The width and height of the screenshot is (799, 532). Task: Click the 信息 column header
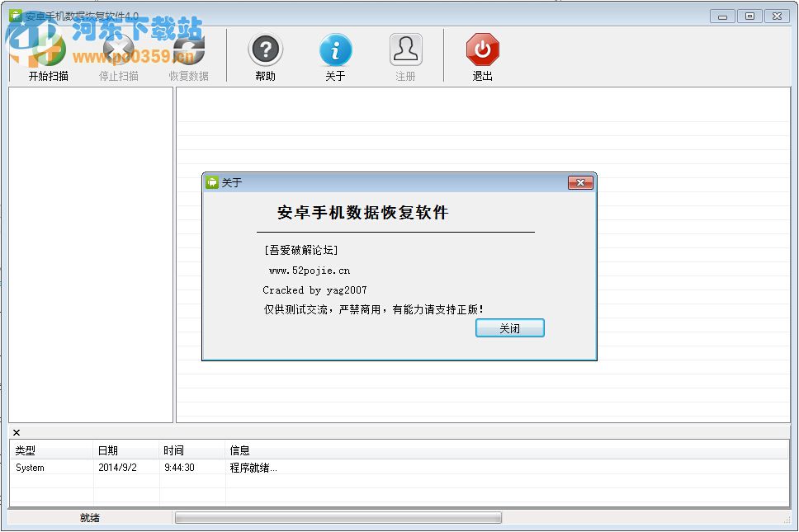coord(239,450)
